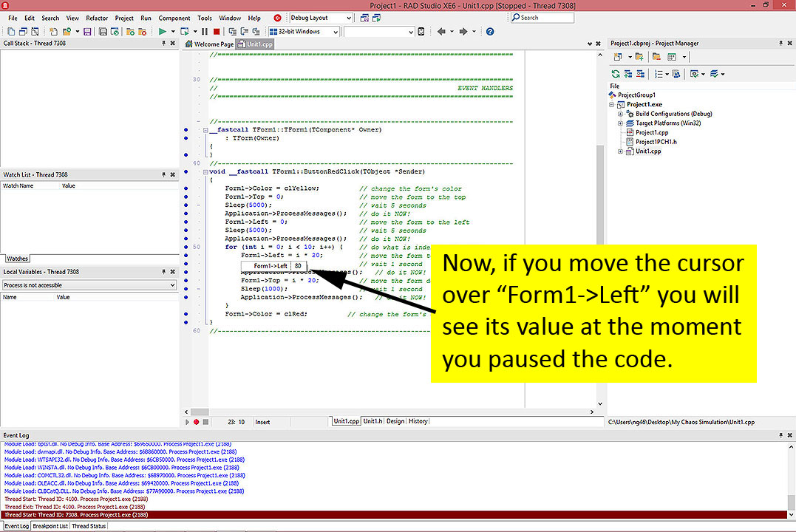The height and width of the screenshot is (532, 796).
Task: Open the Component menu
Action: tap(174, 18)
